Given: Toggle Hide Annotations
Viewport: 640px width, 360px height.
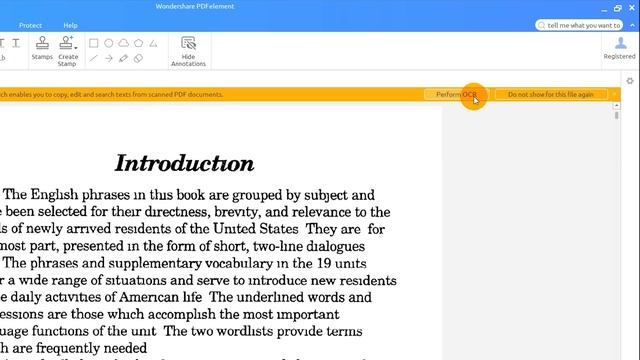Looking at the screenshot, I should tap(188, 51).
